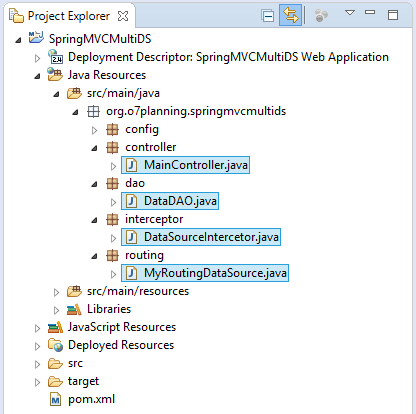Select MainController.java file
Screen dimensions: 416x414
tap(185, 165)
